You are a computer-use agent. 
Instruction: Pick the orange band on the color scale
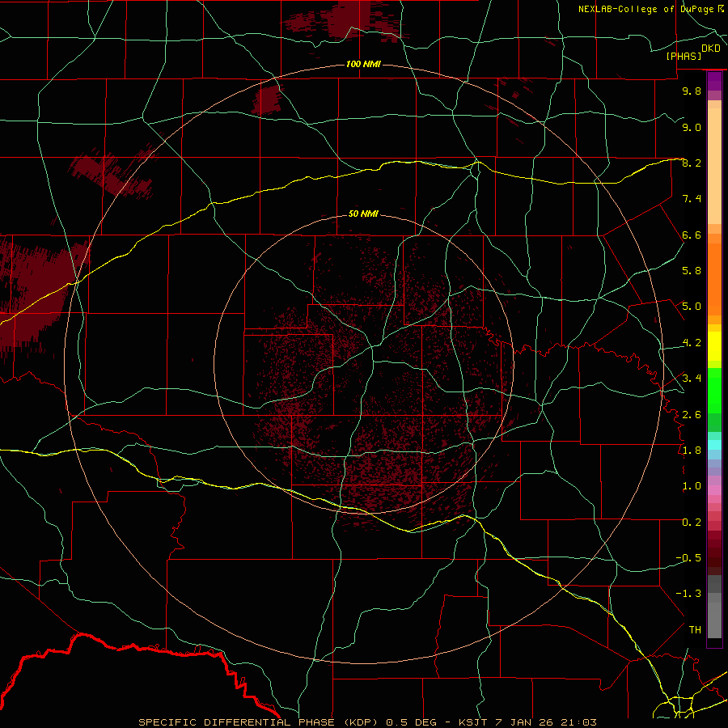coord(714,279)
